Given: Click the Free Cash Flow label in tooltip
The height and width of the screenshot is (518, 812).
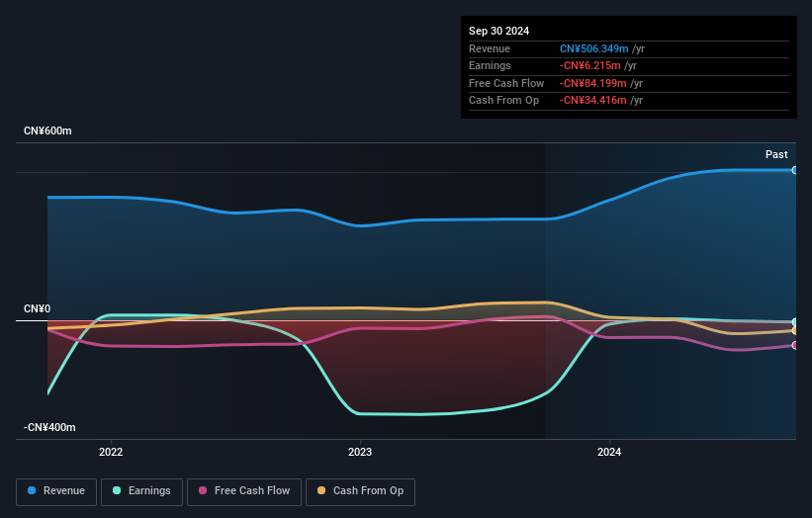Looking at the screenshot, I should 506,83.
